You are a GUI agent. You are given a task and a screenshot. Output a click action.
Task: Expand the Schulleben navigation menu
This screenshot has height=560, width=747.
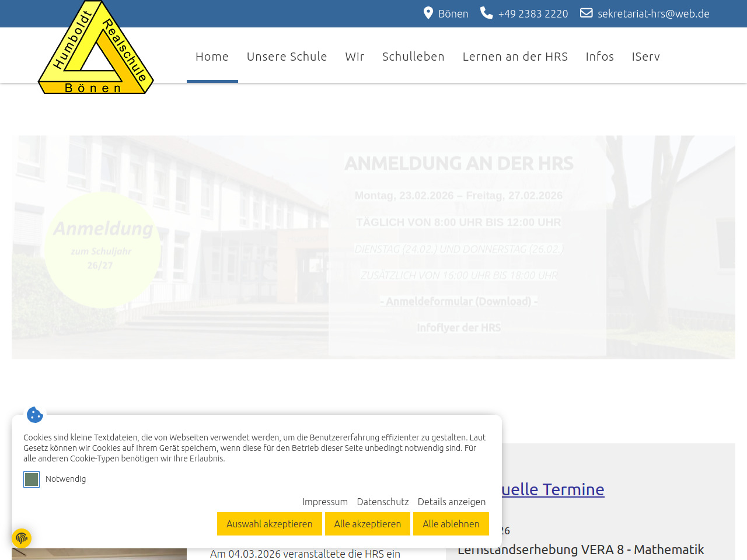tap(413, 57)
